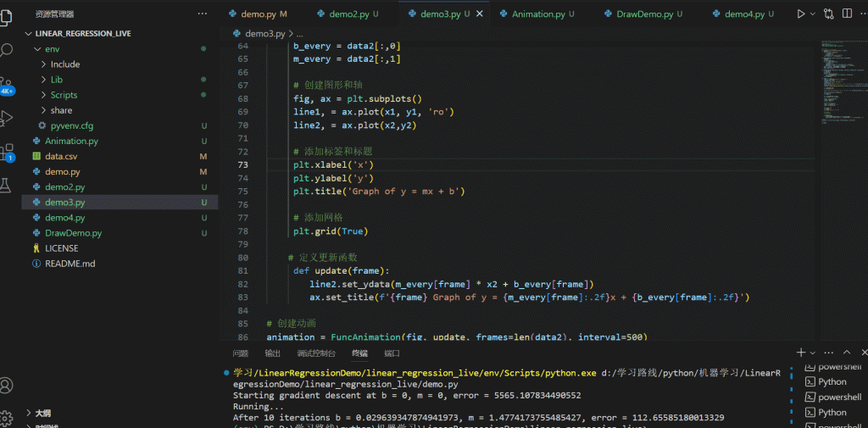Viewport: 868px width, 428px height.
Task: Click the Accounts icon in activity bar
Action: click(x=8, y=386)
